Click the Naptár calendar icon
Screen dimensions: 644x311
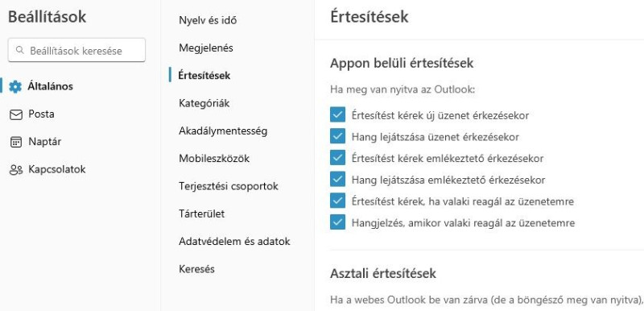pos(15,142)
